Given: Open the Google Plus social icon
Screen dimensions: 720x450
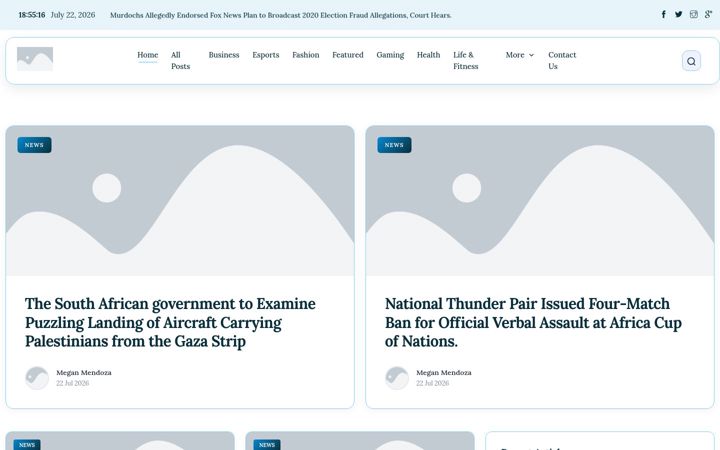Looking at the screenshot, I should pyautogui.click(x=709, y=15).
